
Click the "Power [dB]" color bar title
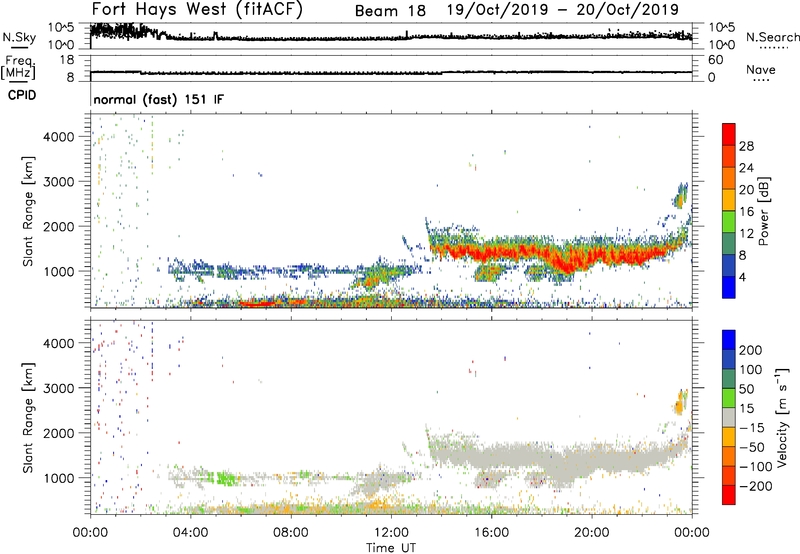(764, 211)
